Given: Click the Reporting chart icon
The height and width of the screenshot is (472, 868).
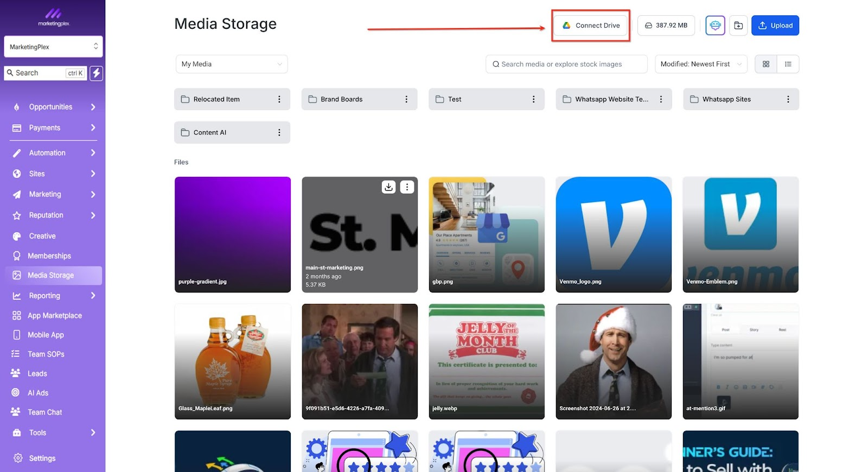Looking at the screenshot, I should 17,296.
